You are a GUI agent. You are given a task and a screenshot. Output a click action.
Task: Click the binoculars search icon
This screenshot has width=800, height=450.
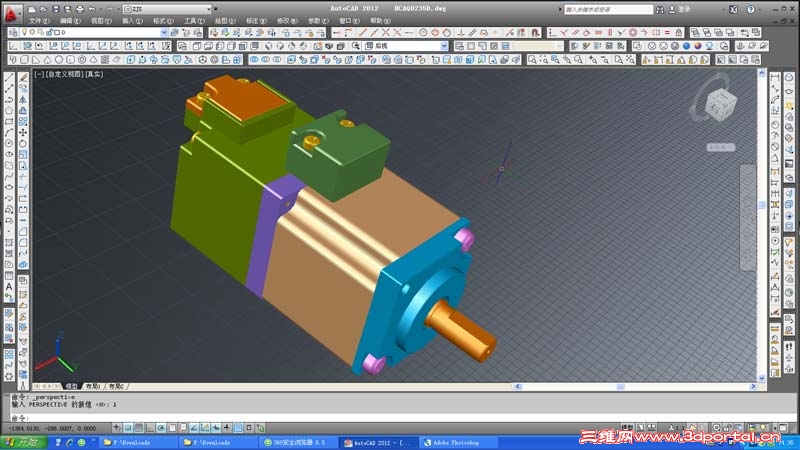point(660,9)
